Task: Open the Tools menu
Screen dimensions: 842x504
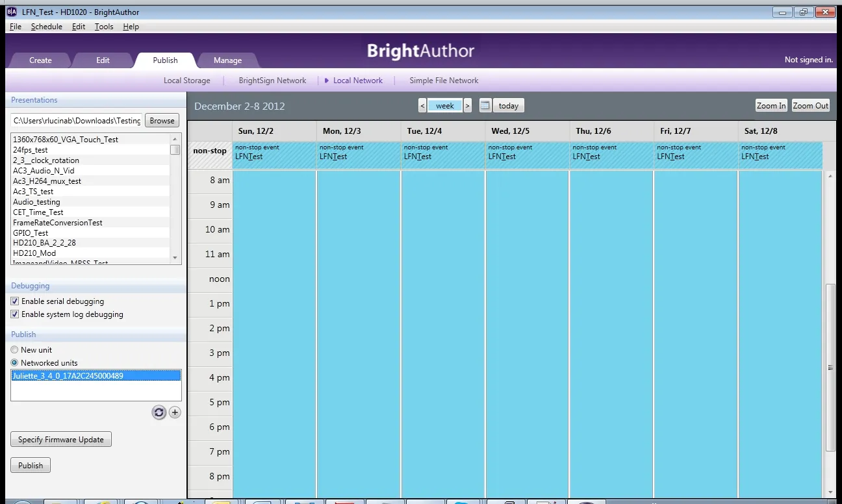Action: click(x=104, y=27)
